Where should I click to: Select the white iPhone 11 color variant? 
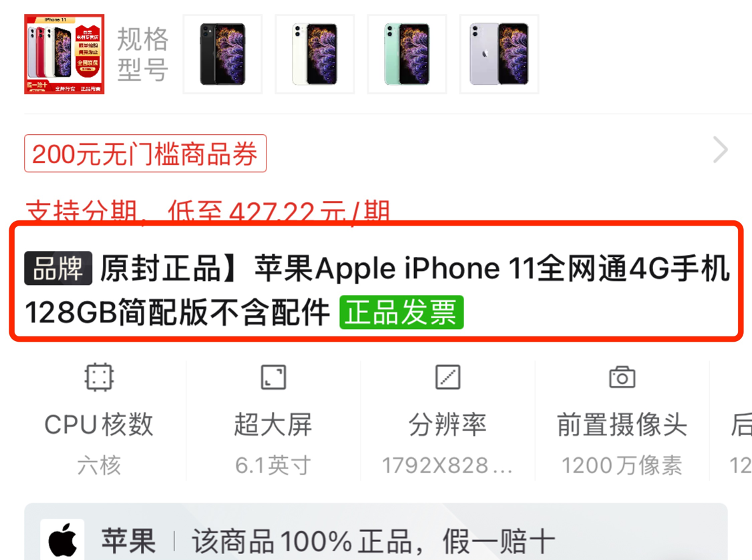pos(315,54)
